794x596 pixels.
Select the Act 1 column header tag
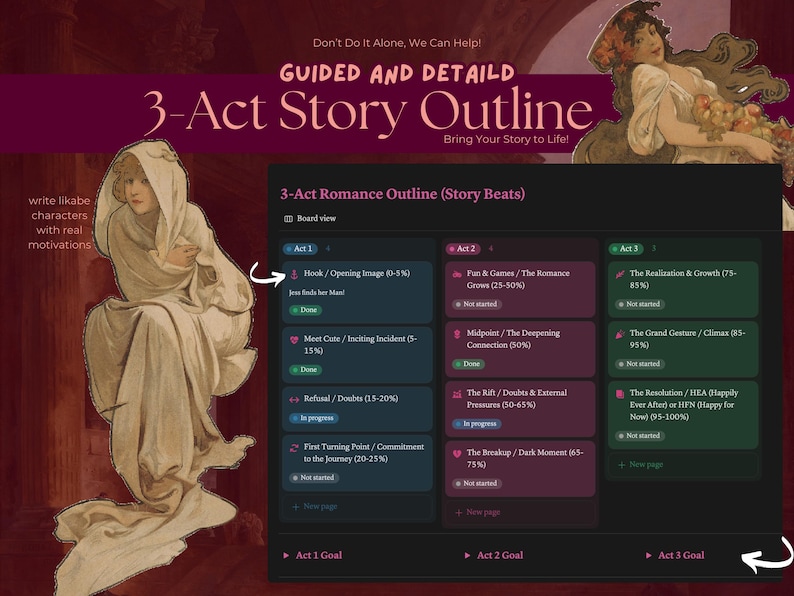pyautogui.click(x=301, y=249)
